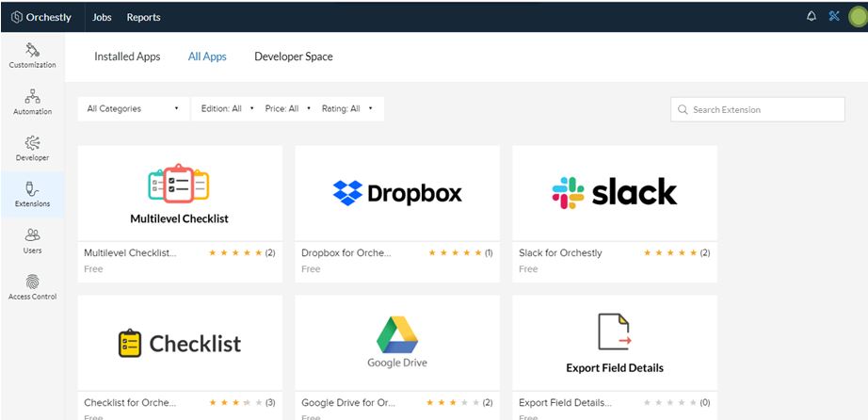The image size is (868, 420).
Task: Expand the Price: All filter
Action: point(288,108)
